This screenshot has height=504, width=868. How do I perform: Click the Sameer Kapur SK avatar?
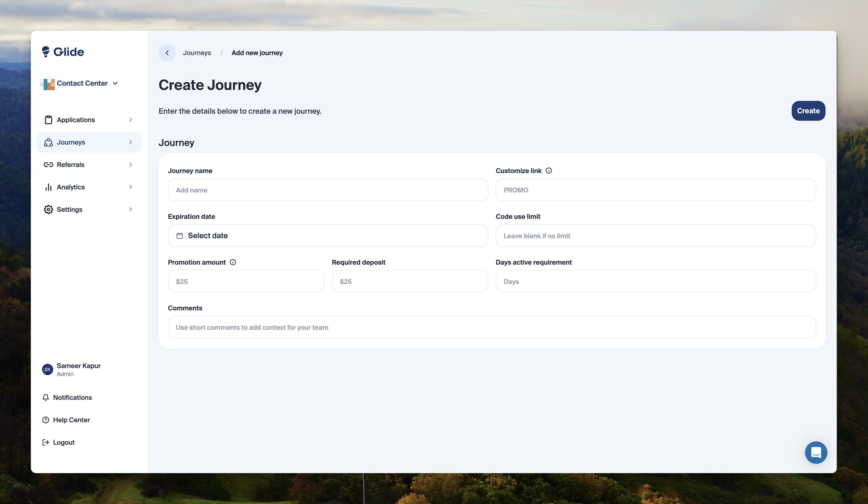[48, 369]
